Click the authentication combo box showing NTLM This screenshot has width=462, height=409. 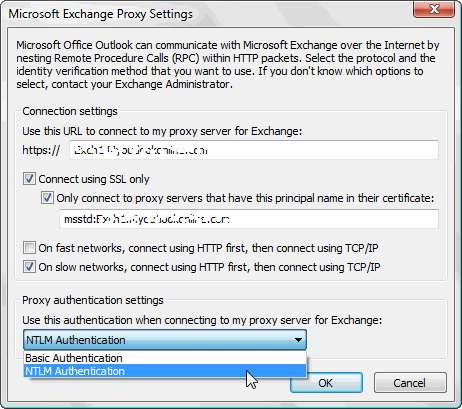tap(165, 340)
